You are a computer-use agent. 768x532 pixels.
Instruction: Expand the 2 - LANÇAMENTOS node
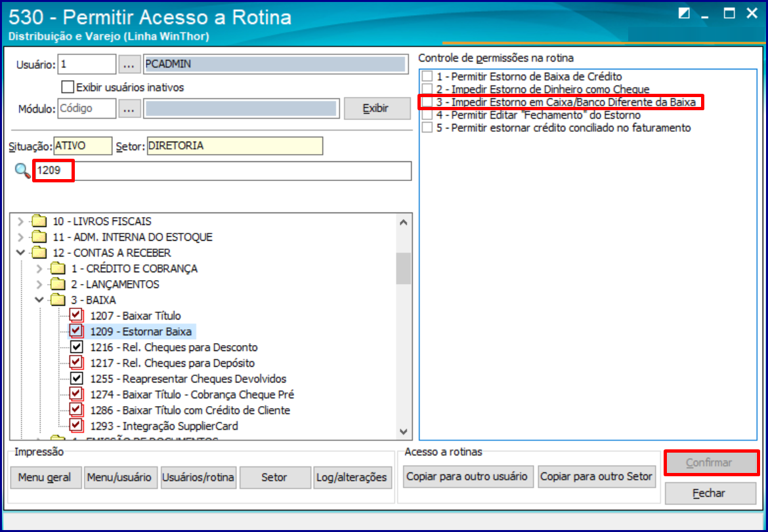point(39,284)
